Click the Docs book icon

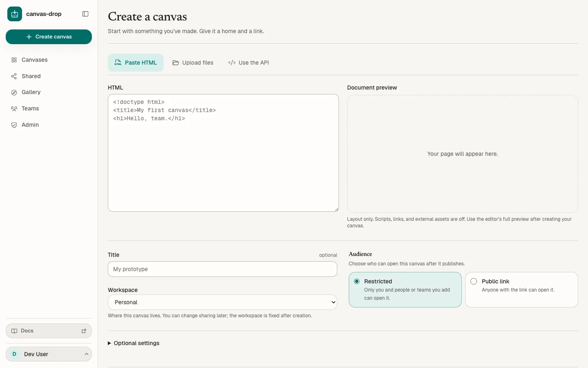pos(14,331)
